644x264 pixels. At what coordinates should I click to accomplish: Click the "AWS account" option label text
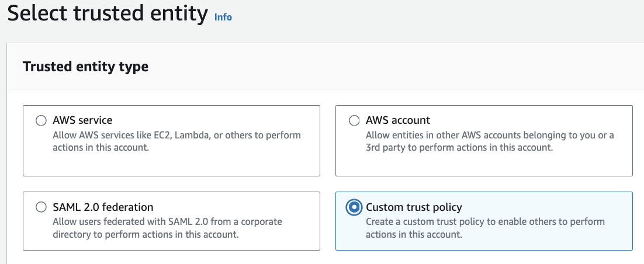pyautogui.click(x=398, y=120)
